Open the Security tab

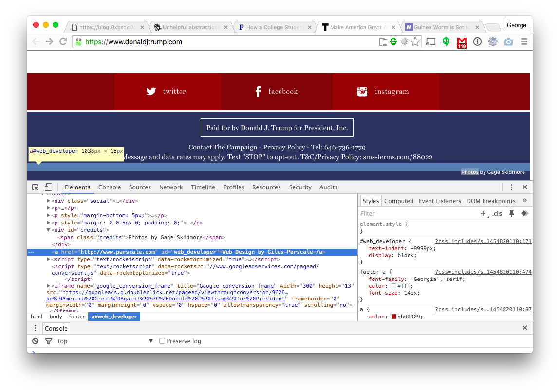tap(300, 187)
